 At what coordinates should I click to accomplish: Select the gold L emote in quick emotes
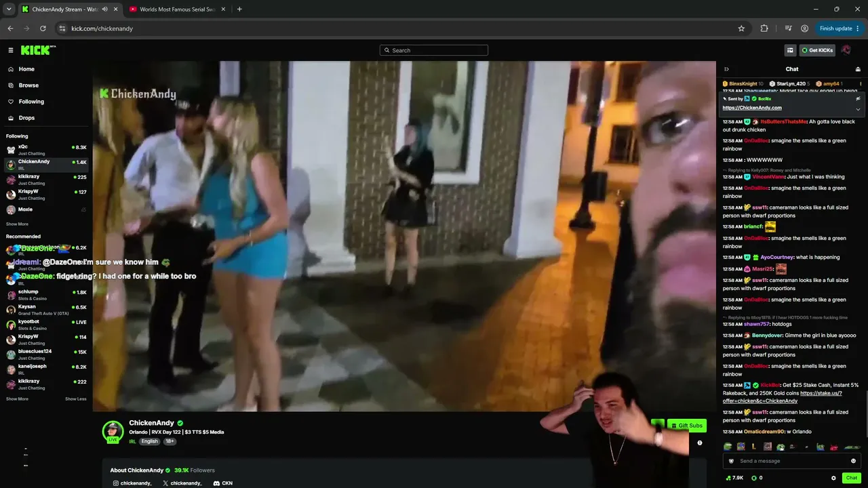[754, 447]
